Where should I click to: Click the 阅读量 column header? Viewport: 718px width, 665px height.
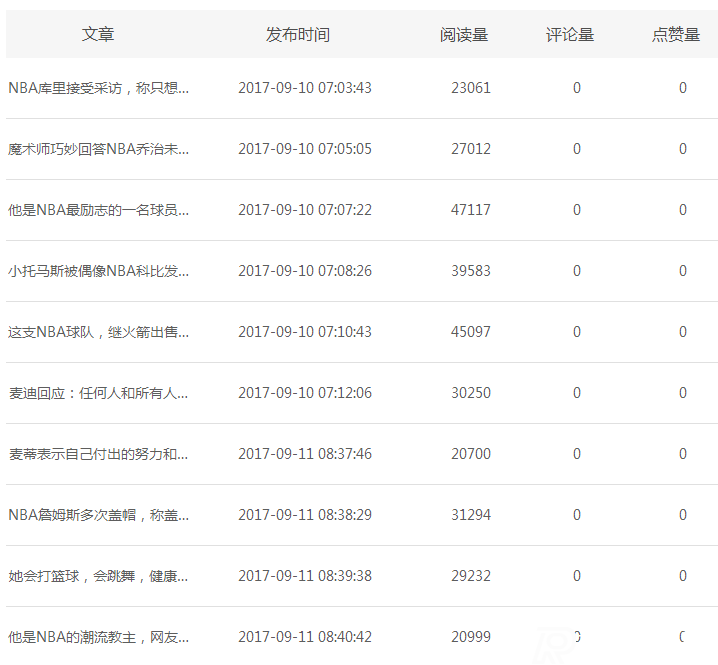click(464, 34)
